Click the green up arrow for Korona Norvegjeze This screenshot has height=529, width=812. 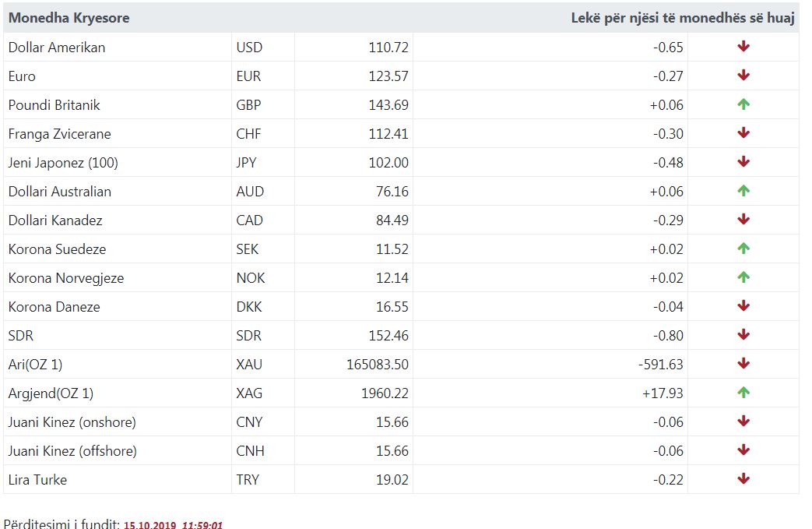743,277
